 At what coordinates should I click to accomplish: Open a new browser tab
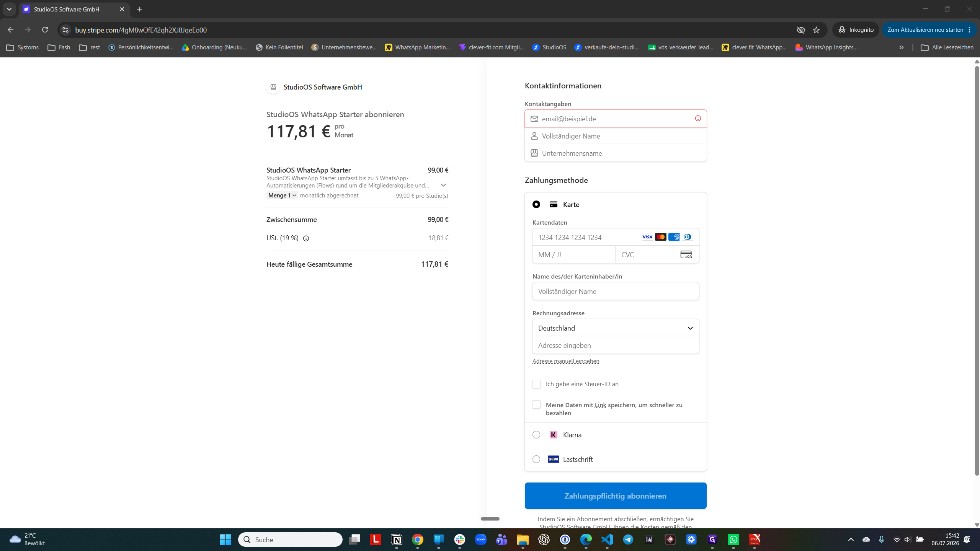click(x=140, y=9)
